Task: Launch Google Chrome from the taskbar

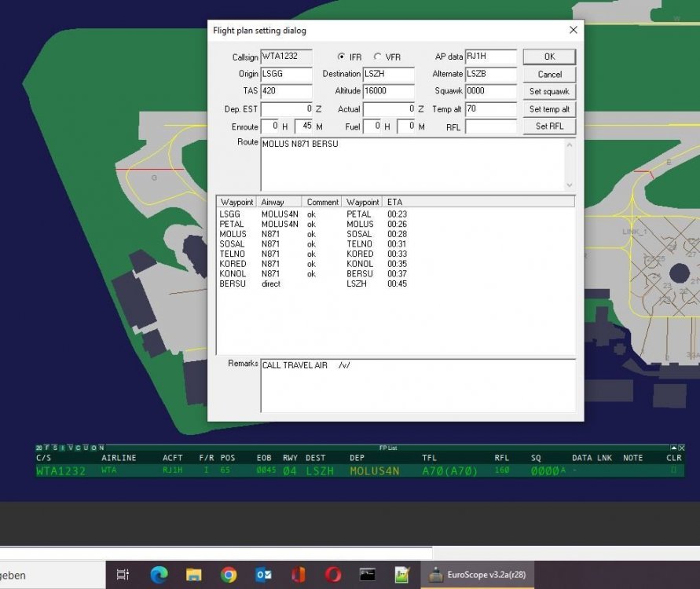Action: point(229,575)
